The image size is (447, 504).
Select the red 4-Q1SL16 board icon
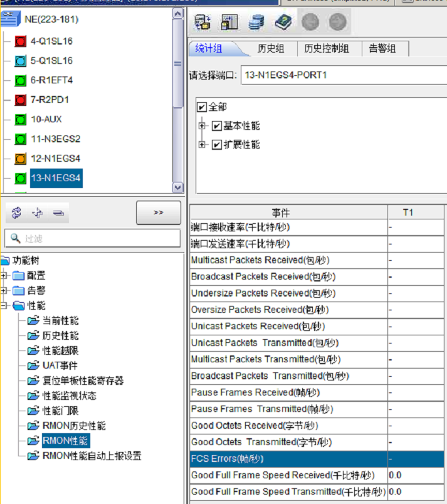pyautogui.click(x=20, y=41)
